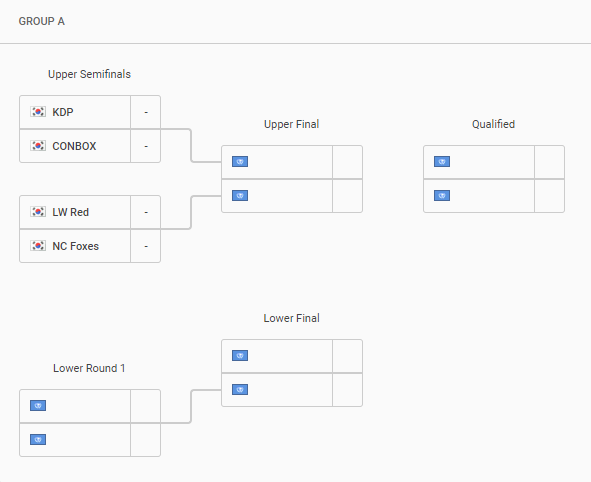
Task: Click the score cell for NC Foxes
Action: [x=146, y=246]
